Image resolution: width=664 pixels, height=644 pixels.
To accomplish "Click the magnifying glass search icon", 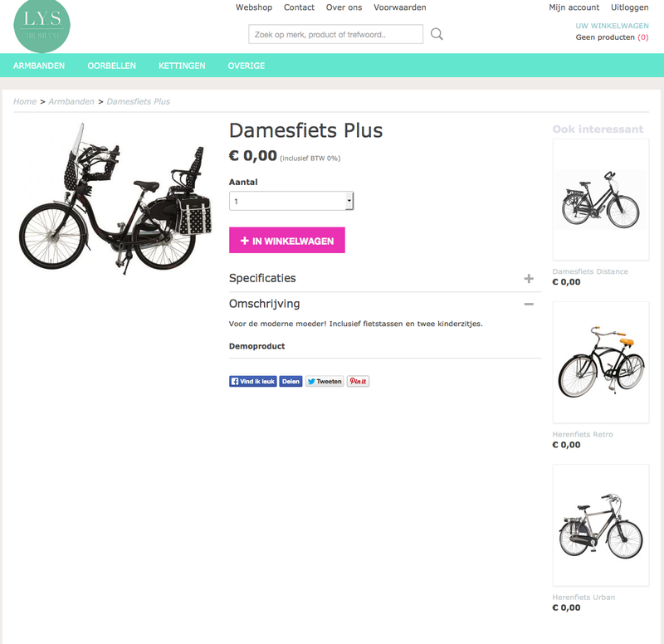I will click(437, 34).
